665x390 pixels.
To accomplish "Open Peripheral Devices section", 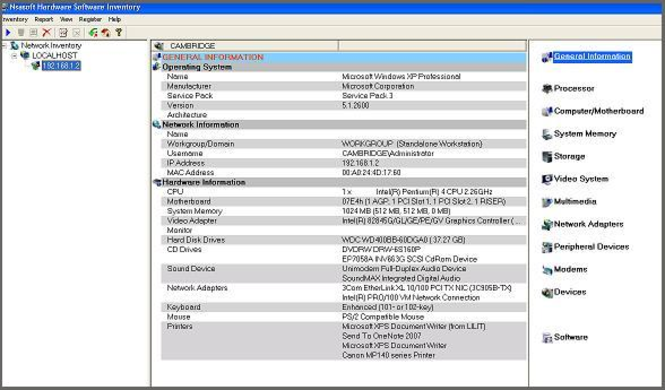I will point(592,247).
